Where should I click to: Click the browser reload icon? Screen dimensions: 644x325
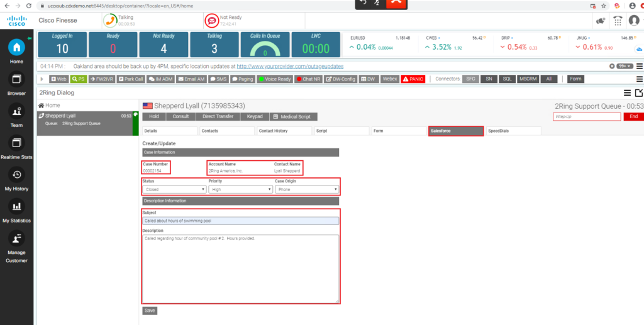click(28, 6)
